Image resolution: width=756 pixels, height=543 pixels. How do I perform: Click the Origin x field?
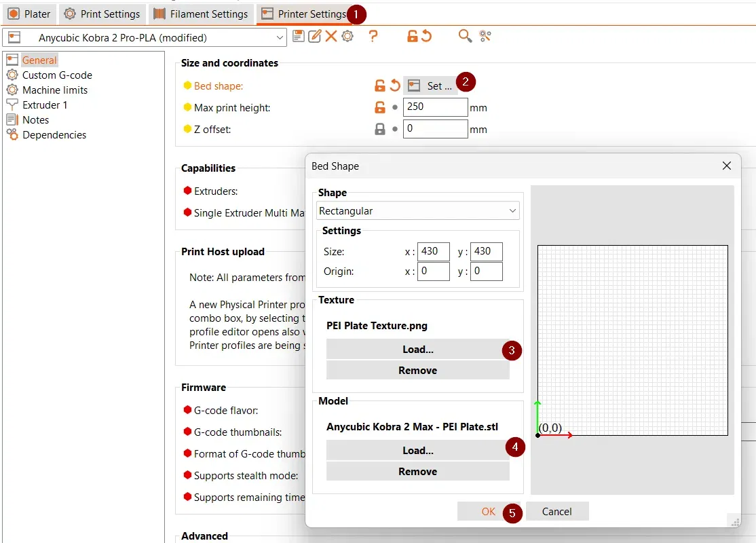[x=434, y=271]
